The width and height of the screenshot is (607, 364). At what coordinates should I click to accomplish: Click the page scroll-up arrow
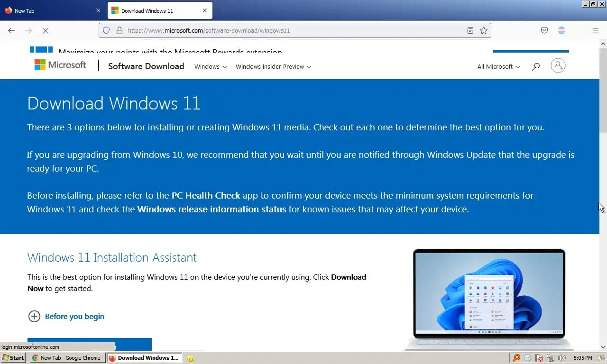pos(603,44)
